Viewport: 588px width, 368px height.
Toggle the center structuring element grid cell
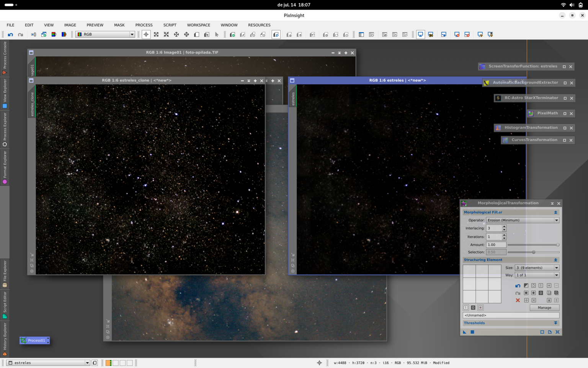[482, 284]
